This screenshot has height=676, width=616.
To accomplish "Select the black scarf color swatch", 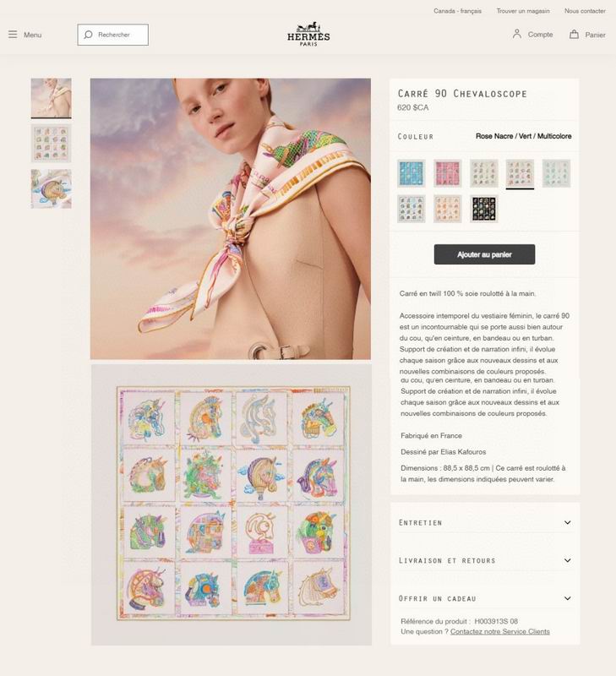I will (x=483, y=209).
